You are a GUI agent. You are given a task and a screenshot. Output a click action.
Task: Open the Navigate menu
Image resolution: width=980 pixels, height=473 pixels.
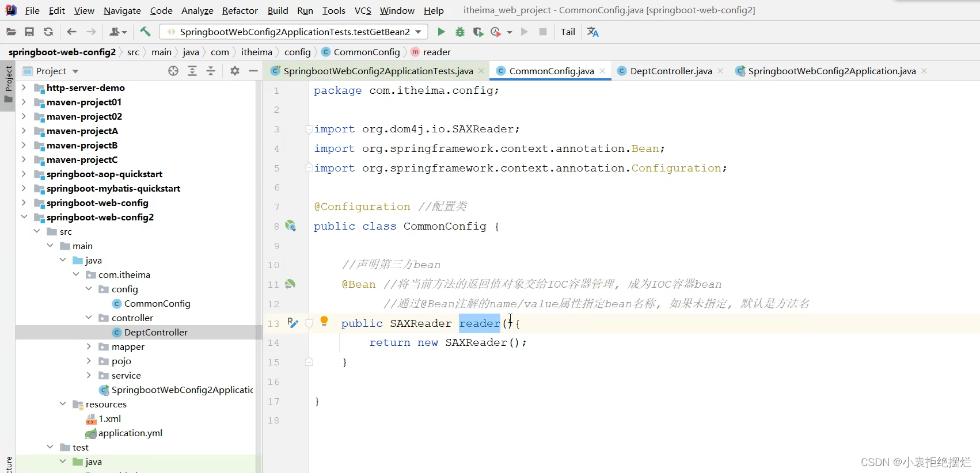(x=122, y=10)
